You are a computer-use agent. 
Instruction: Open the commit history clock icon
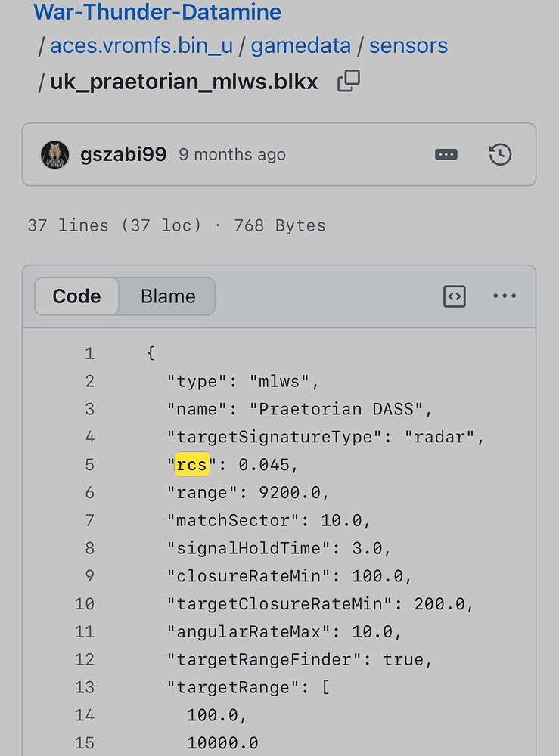tap(500, 155)
